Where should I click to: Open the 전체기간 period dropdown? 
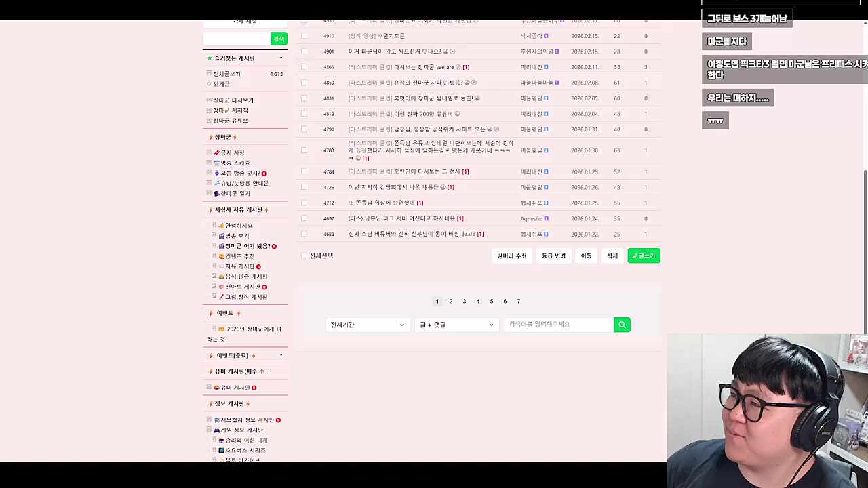click(366, 325)
